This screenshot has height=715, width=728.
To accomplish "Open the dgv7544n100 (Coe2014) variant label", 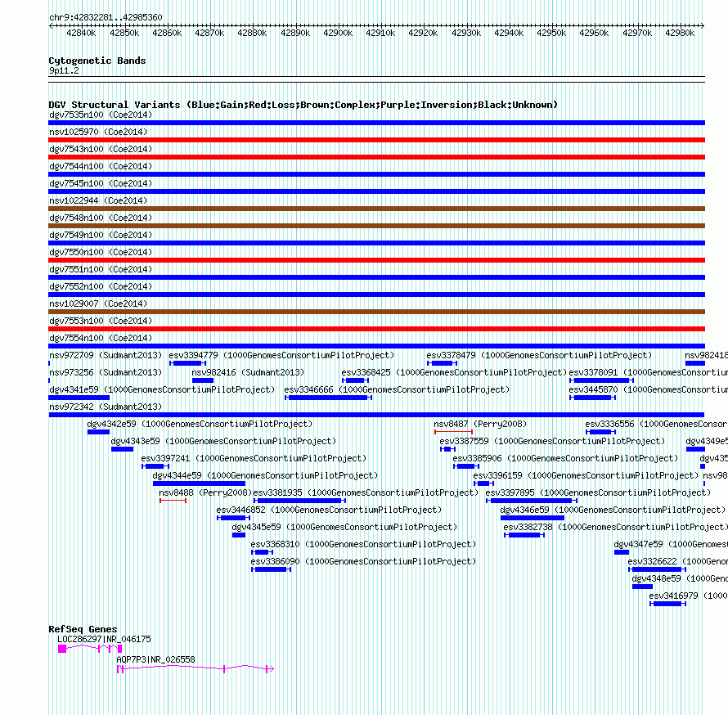I will pyautogui.click(x=101, y=166).
